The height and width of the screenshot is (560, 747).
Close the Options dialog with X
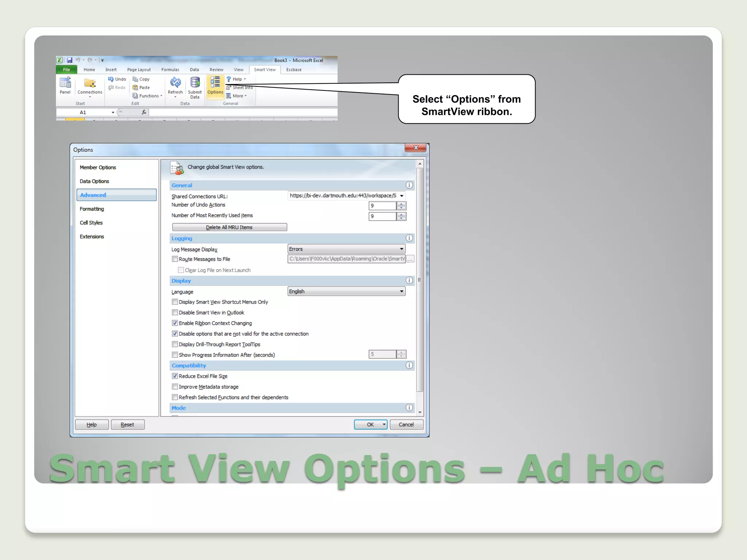tap(415, 147)
